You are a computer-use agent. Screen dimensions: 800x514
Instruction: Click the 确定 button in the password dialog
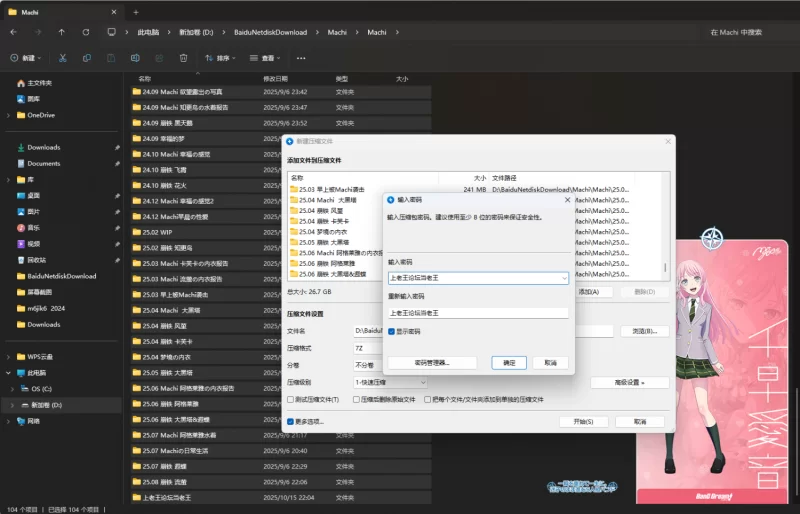[x=509, y=362]
